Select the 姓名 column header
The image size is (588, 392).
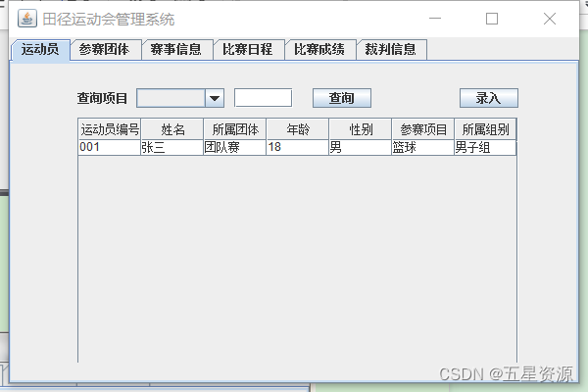tap(172, 129)
